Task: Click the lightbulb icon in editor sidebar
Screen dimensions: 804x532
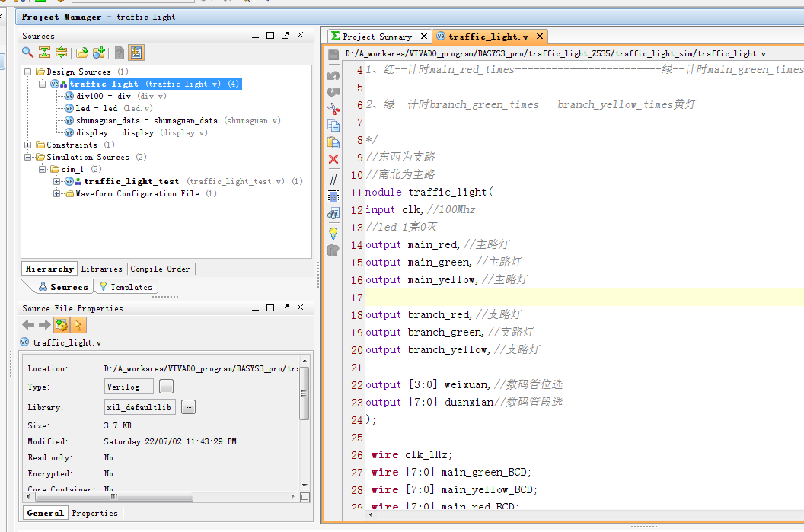Action: (333, 233)
